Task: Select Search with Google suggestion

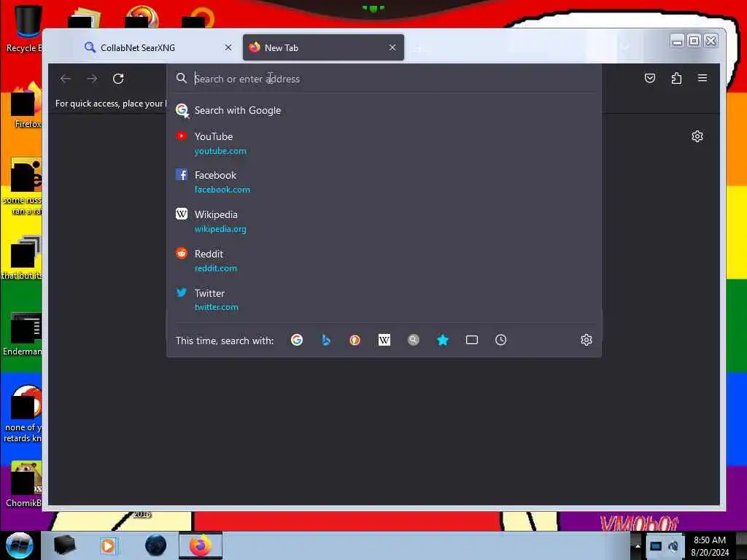Action: pyautogui.click(x=384, y=111)
